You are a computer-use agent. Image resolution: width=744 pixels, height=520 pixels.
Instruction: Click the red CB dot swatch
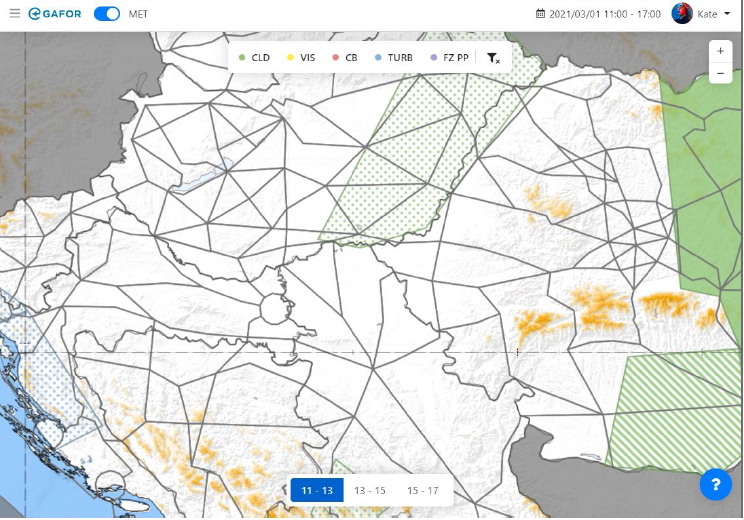(336, 57)
